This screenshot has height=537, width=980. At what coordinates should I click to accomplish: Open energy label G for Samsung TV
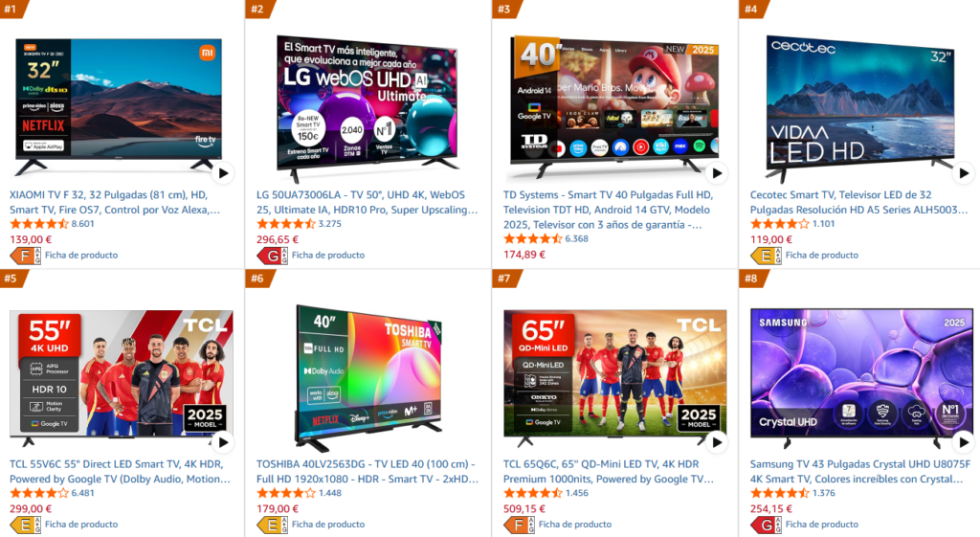click(767, 526)
